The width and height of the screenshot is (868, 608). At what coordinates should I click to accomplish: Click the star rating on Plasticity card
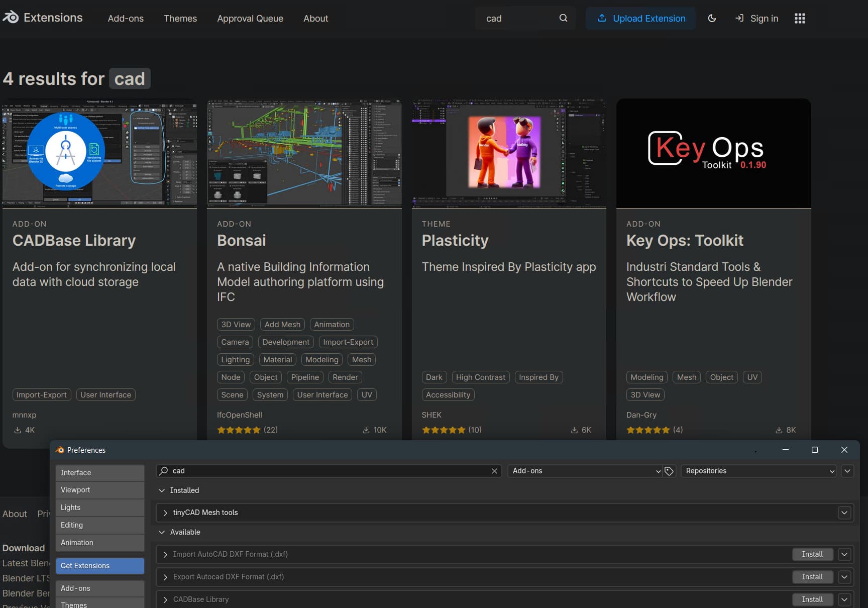pyautogui.click(x=444, y=430)
